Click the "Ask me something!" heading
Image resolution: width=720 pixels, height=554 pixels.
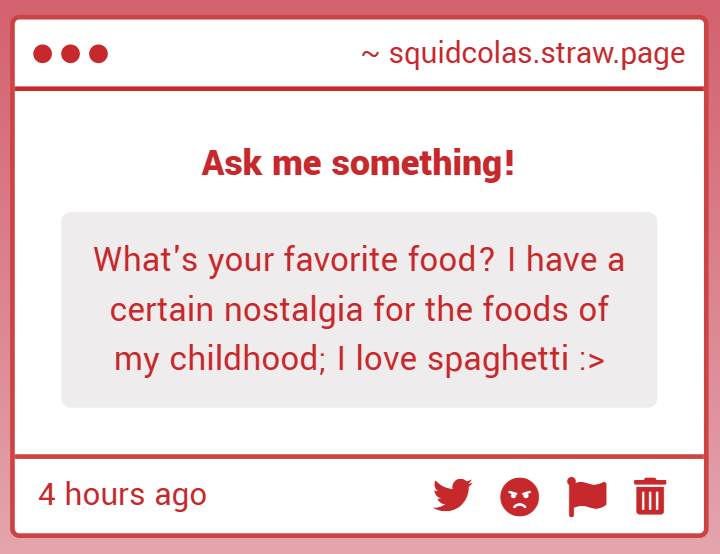pyautogui.click(x=359, y=162)
